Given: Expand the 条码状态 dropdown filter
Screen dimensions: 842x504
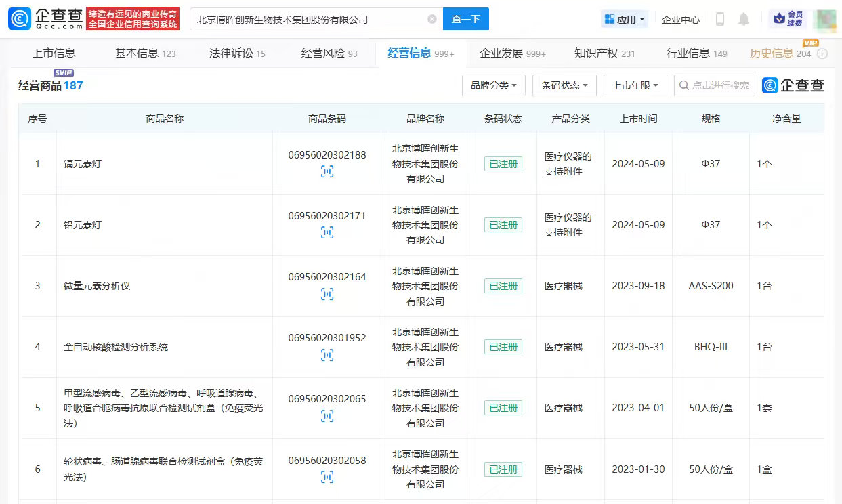Looking at the screenshot, I should (x=564, y=85).
